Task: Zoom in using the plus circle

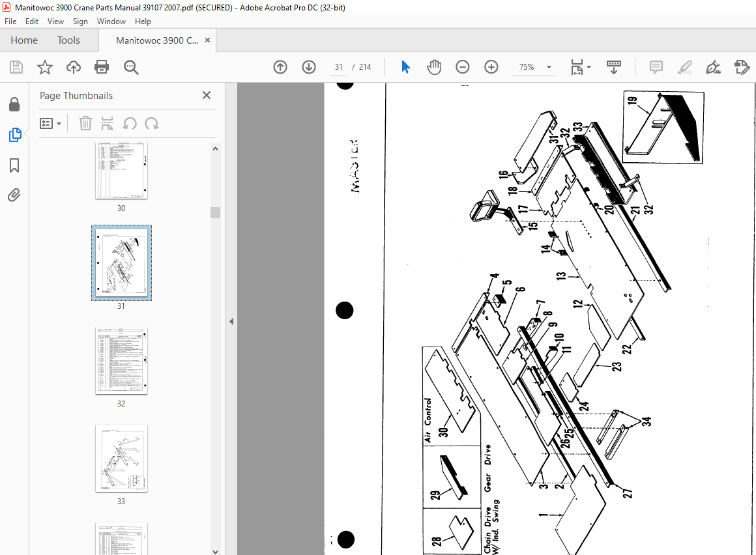Action: click(491, 67)
